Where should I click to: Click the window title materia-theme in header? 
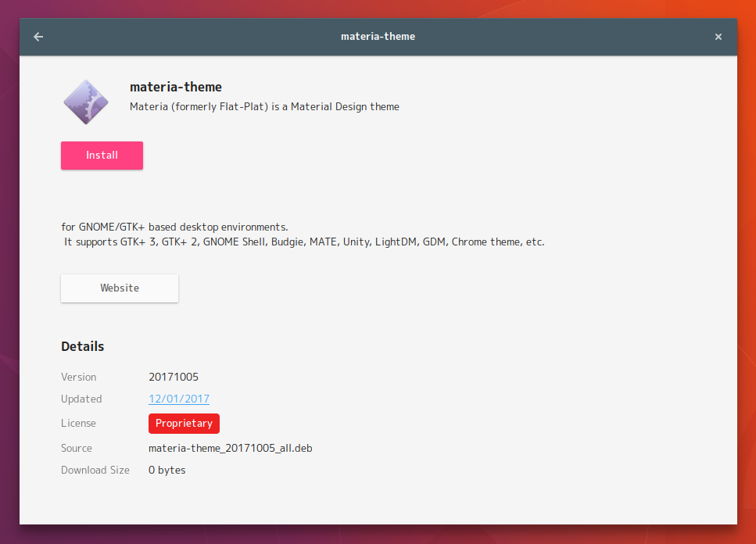coord(378,37)
